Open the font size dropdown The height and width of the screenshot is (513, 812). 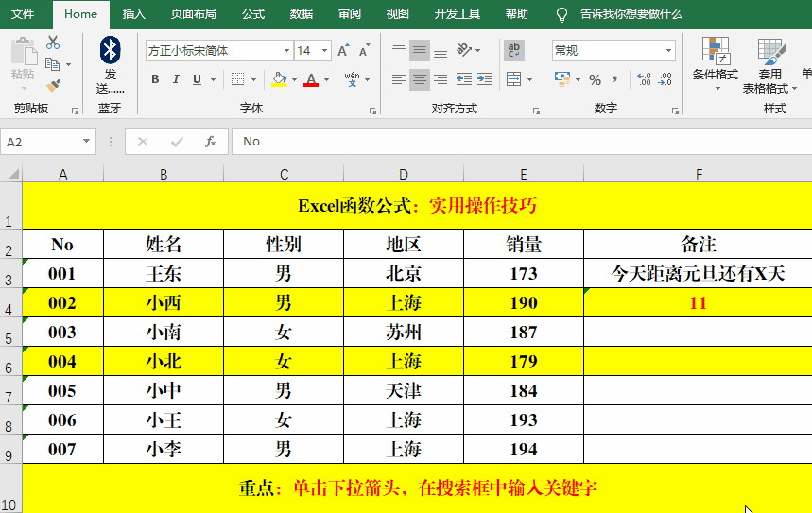coord(325,51)
